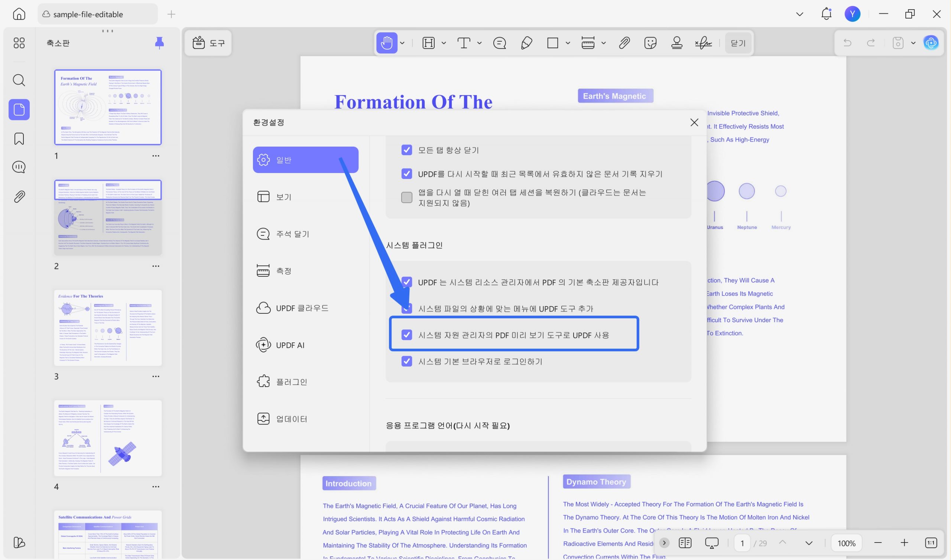Viewport: 951px width, 560px height.
Task: Switch to the 'UPDF 클라우드' settings tab
Action: pos(306,308)
